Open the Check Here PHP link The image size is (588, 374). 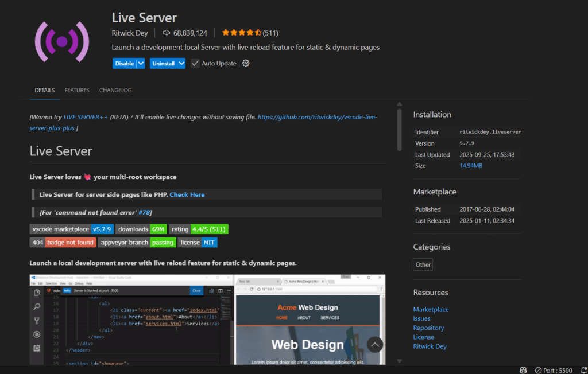click(187, 194)
